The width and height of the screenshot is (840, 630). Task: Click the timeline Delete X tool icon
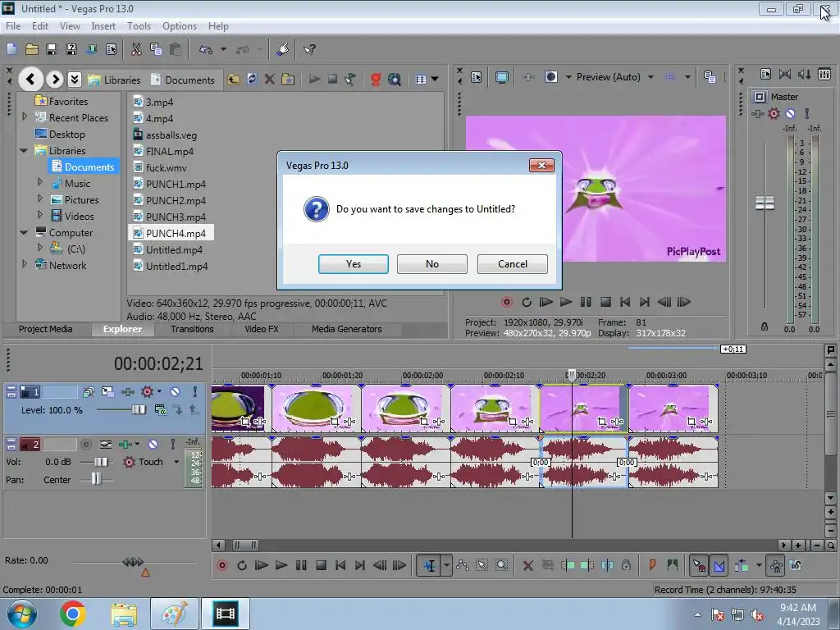pos(527,565)
